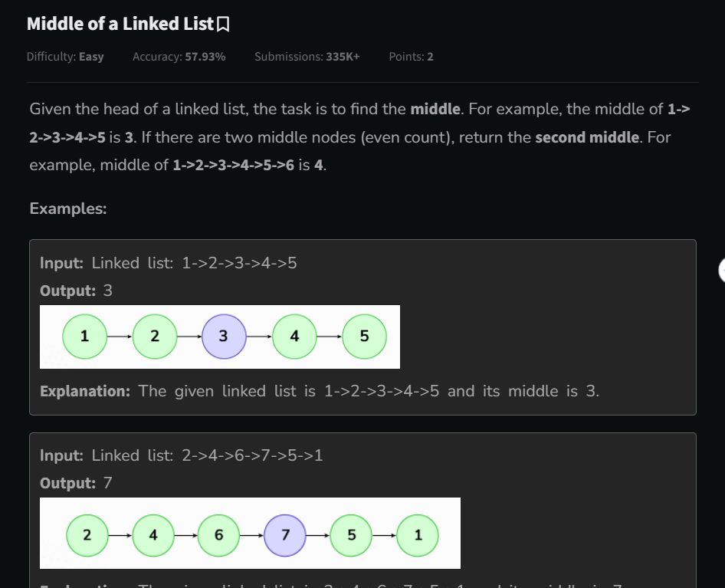Click the Output: 7 line
The width and height of the screenshot is (725, 588).
point(76,483)
